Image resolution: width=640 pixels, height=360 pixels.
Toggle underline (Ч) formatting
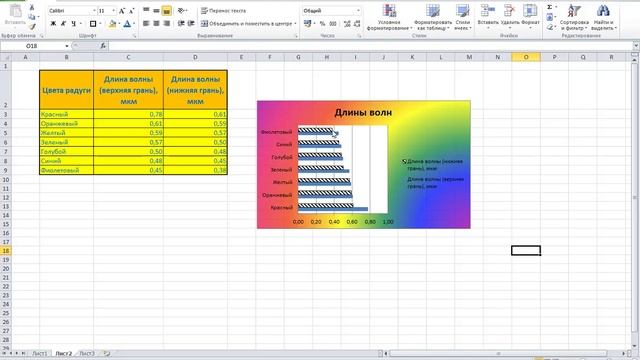(x=73, y=24)
